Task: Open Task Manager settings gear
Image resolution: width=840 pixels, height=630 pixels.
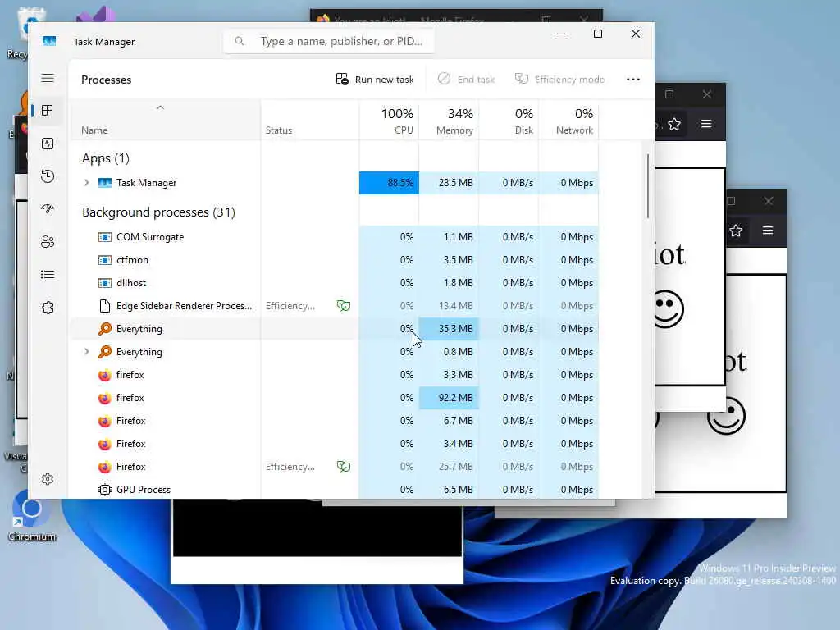Action: (x=48, y=479)
